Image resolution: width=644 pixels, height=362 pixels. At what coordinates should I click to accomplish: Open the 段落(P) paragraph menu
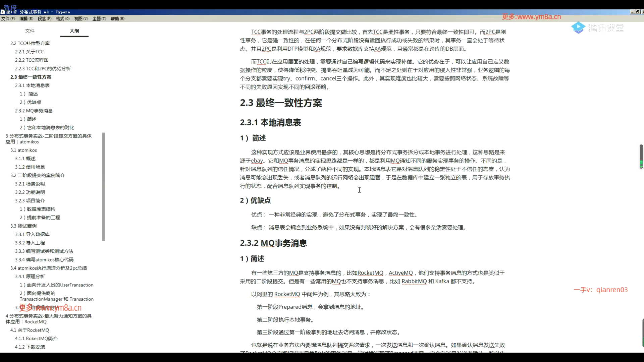(x=44, y=19)
